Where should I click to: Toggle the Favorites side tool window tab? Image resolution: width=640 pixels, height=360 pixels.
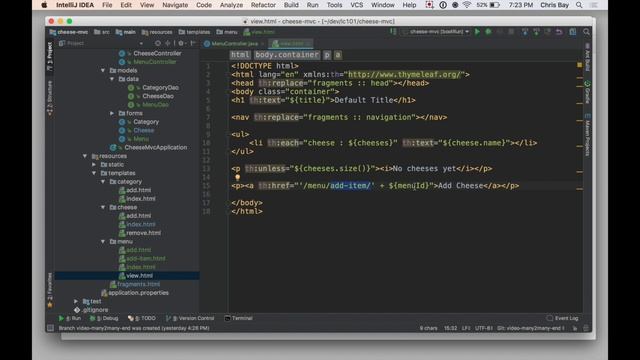50,290
